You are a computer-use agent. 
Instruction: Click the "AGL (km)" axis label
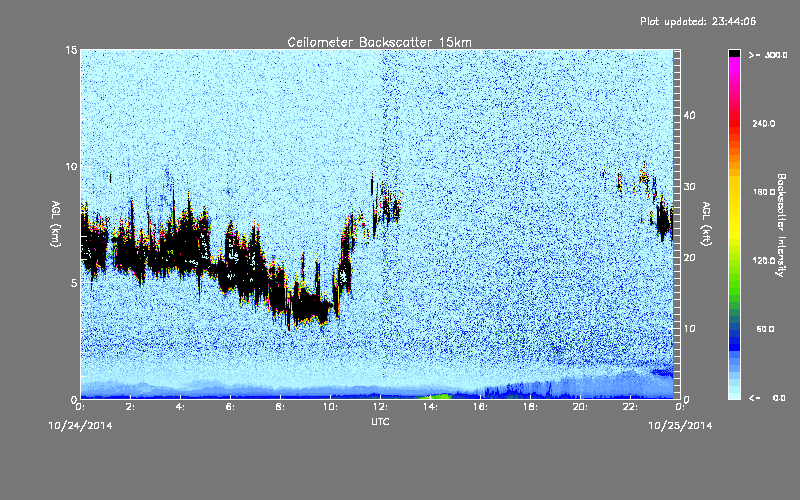tap(56, 223)
